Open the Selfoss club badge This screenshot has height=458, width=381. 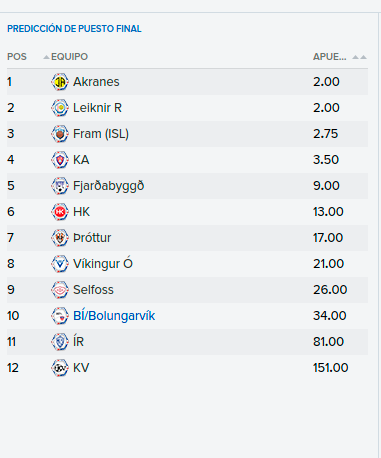60,290
